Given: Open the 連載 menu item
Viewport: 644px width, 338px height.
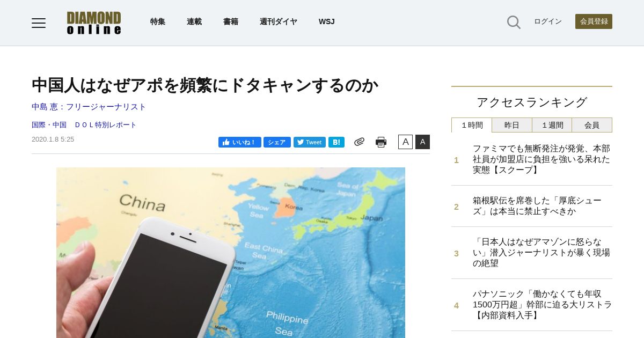Looking at the screenshot, I should pos(194,21).
